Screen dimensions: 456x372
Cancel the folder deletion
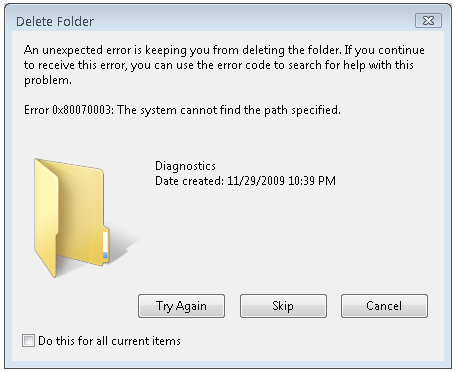click(384, 306)
